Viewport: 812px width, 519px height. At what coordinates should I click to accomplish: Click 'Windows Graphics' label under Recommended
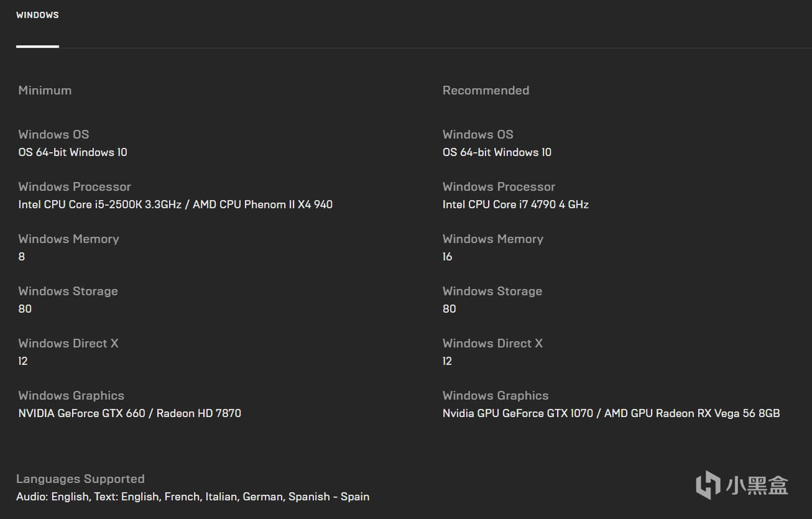coord(496,395)
